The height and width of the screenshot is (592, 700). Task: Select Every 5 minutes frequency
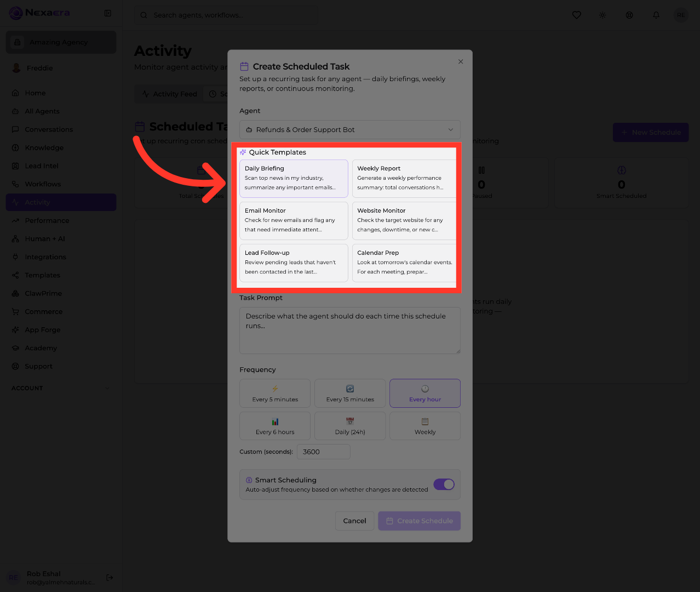click(x=275, y=394)
